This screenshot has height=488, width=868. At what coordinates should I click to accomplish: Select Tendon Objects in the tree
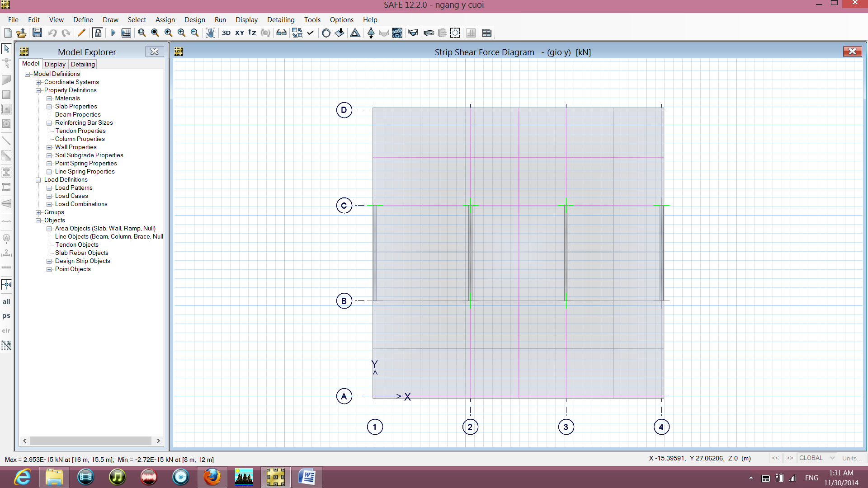76,245
